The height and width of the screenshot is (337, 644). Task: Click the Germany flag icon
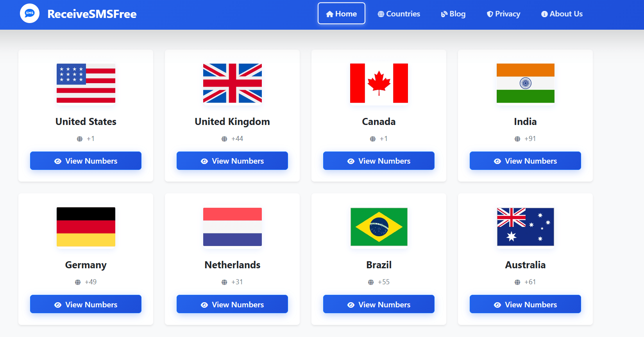point(86,227)
